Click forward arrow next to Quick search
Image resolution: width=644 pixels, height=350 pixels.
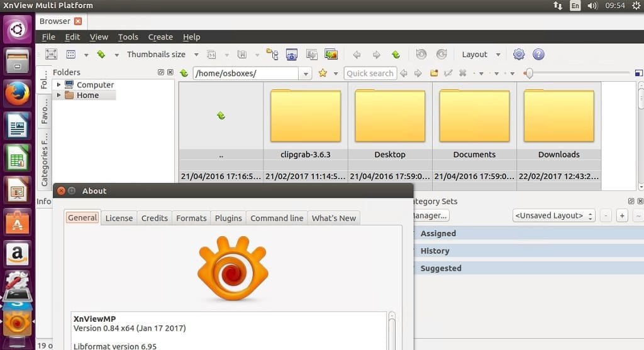coord(418,73)
